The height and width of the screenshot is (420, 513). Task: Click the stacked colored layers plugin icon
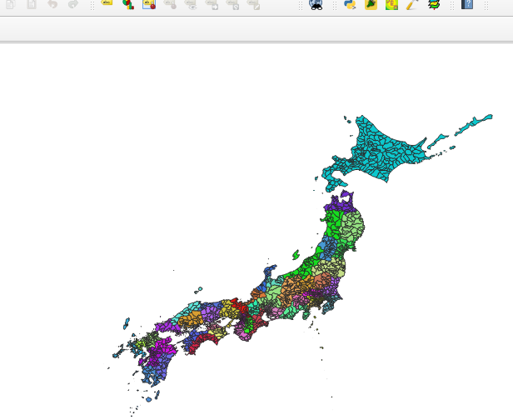pos(434,4)
